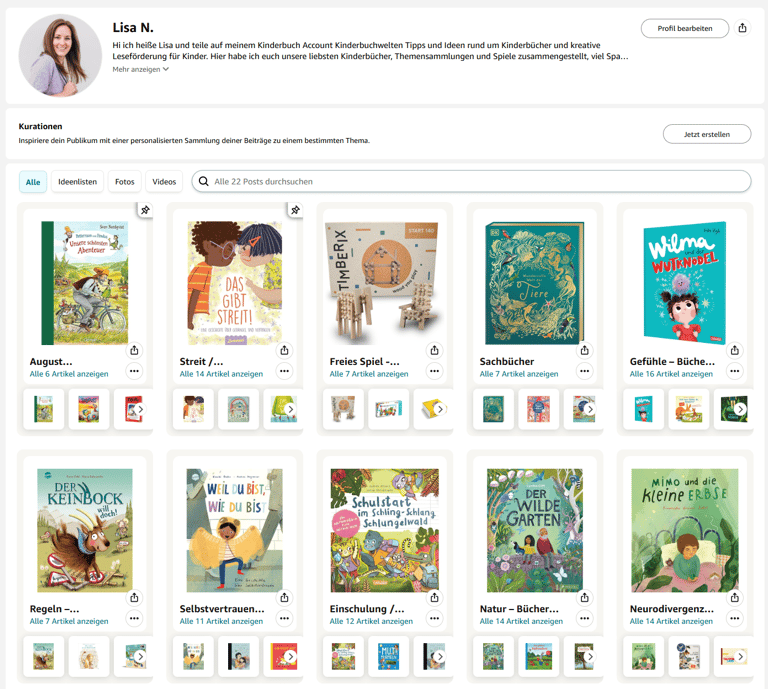Viewport: 768px width, 689px height.
Task: Share the Sachbücher idea list
Action: pyautogui.click(x=584, y=350)
